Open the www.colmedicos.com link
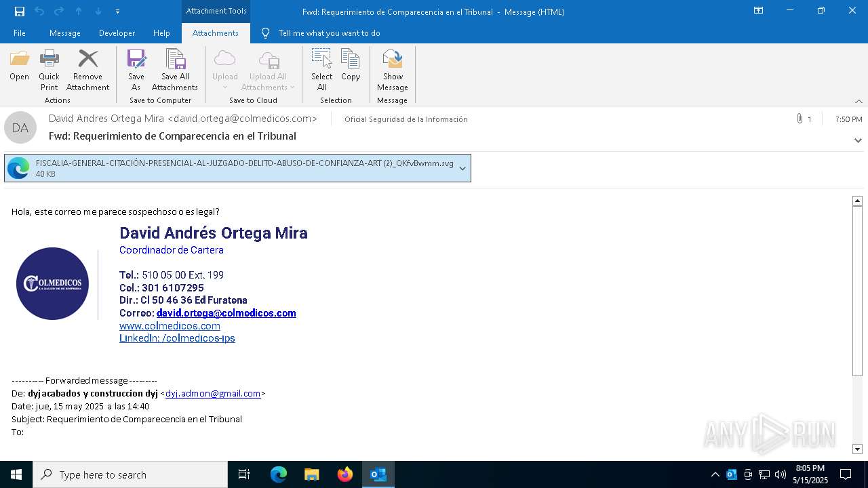This screenshot has width=868, height=488. [170, 326]
